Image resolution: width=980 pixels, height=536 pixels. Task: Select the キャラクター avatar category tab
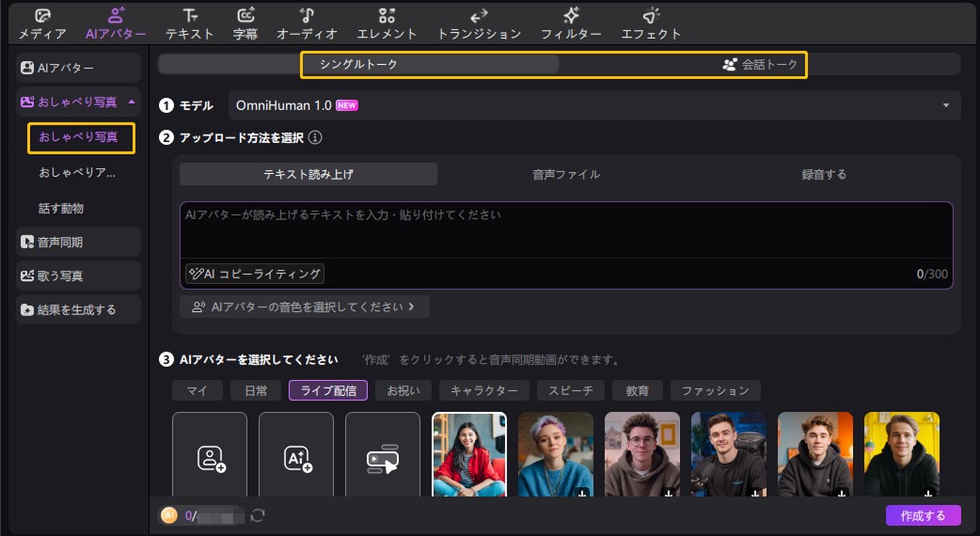point(483,390)
